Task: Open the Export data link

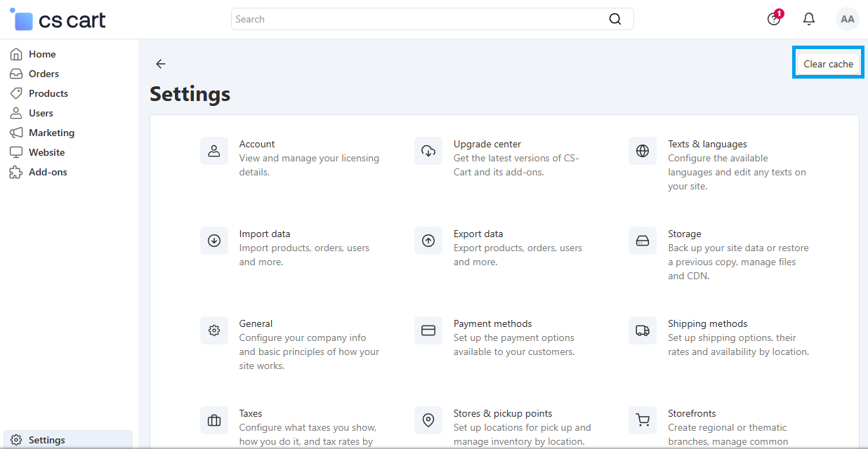Action: [478, 234]
